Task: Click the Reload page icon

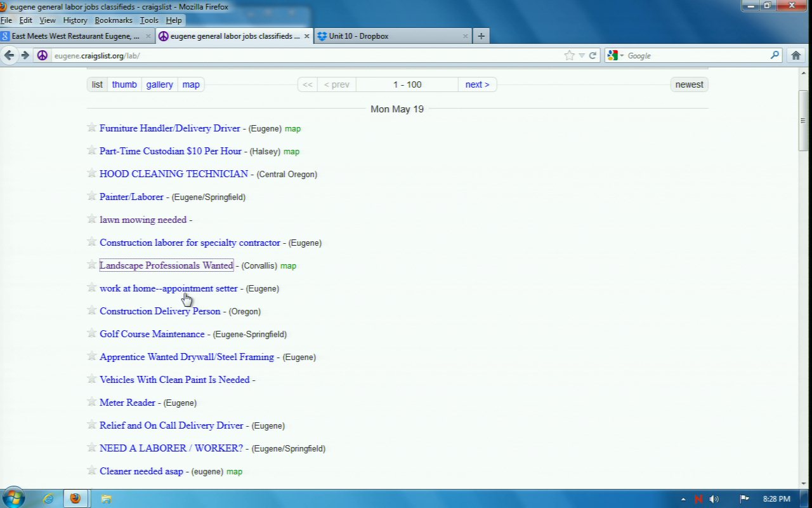Action: pos(593,55)
